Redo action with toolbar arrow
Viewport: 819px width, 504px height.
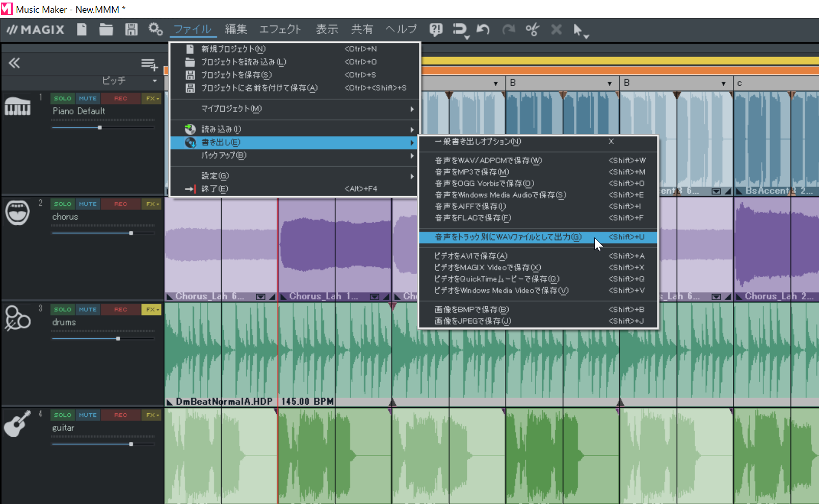pos(508,30)
